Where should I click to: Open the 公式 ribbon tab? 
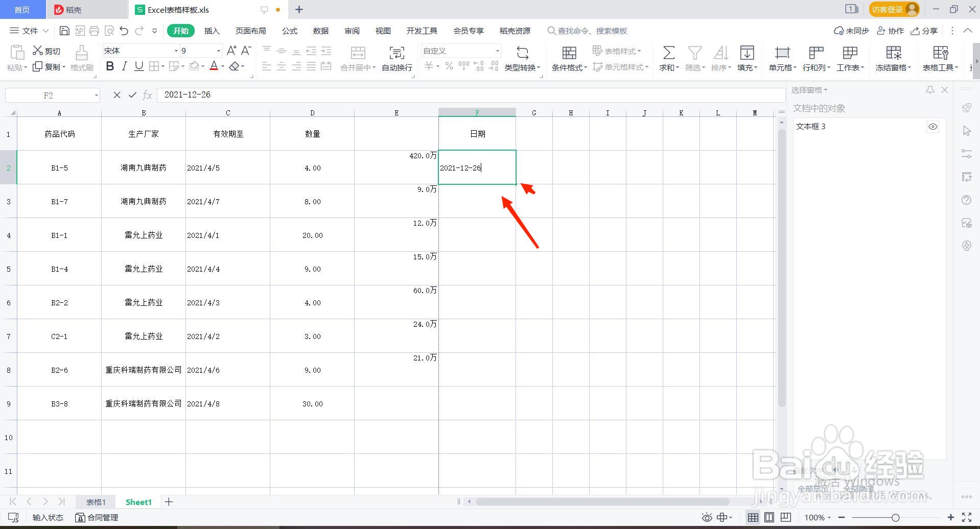pyautogui.click(x=290, y=31)
